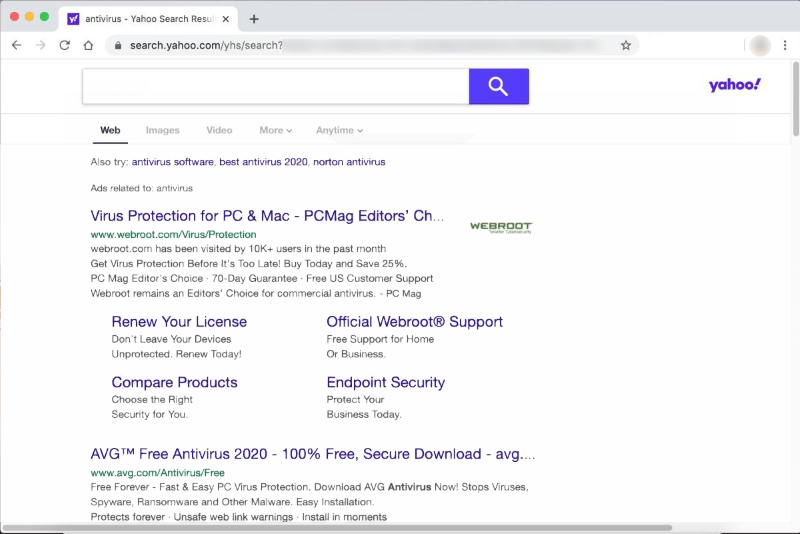The image size is (800, 534).
Task: Click 'Free Forever - Fast & Easy' description
Action: (309, 487)
